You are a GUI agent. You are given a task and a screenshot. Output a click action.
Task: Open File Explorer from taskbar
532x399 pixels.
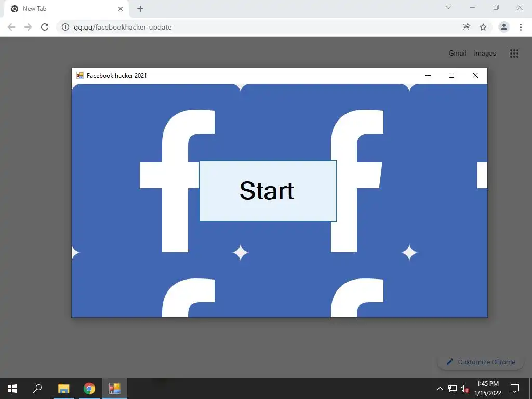click(x=63, y=389)
